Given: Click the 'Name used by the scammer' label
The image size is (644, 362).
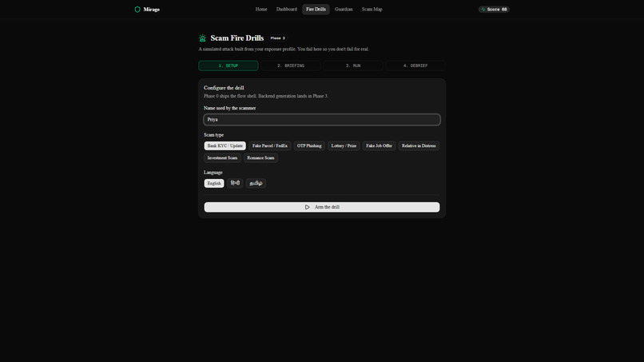Looking at the screenshot, I should (229, 108).
